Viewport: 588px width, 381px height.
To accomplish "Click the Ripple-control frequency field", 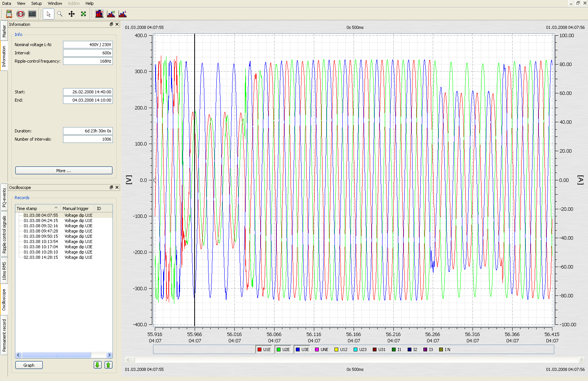I will click(88, 61).
